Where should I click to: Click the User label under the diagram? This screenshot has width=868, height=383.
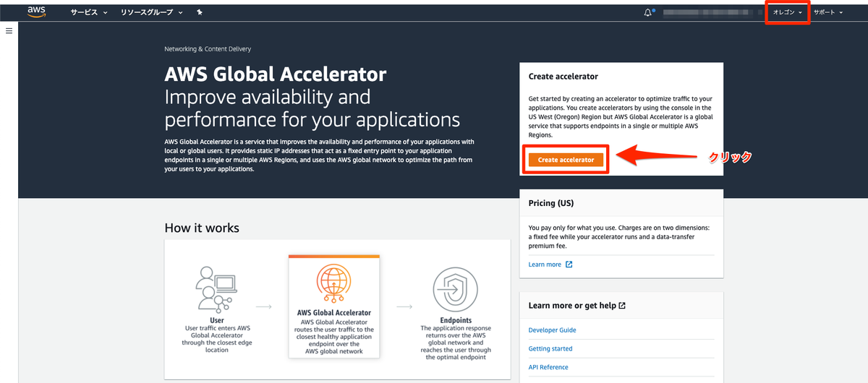pyautogui.click(x=217, y=320)
